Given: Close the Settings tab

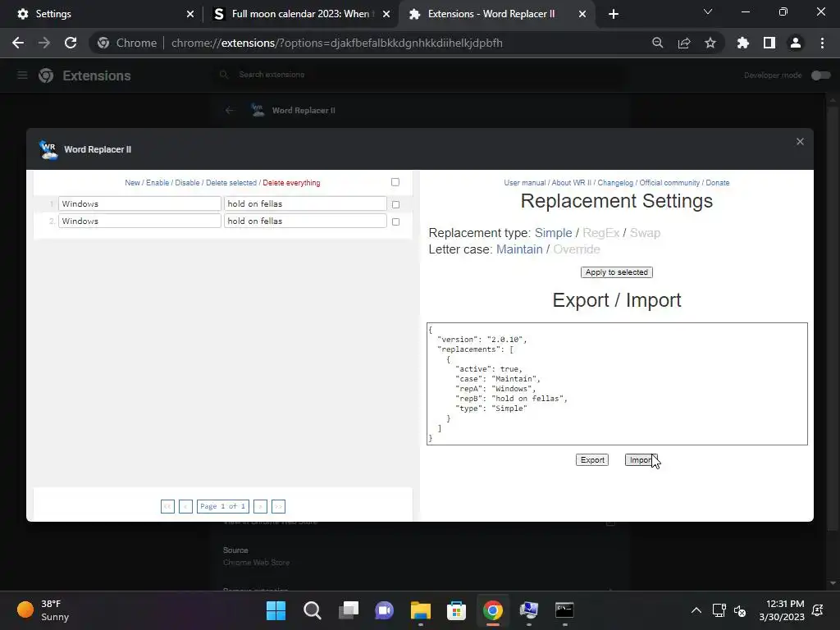Looking at the screenshot, I should click(x=190, y=14).
